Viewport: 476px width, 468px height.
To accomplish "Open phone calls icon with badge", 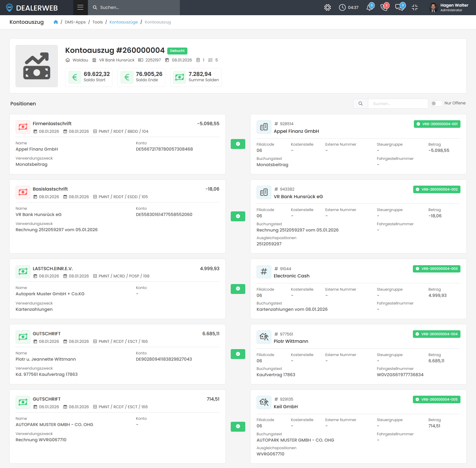I will (384, 7).
